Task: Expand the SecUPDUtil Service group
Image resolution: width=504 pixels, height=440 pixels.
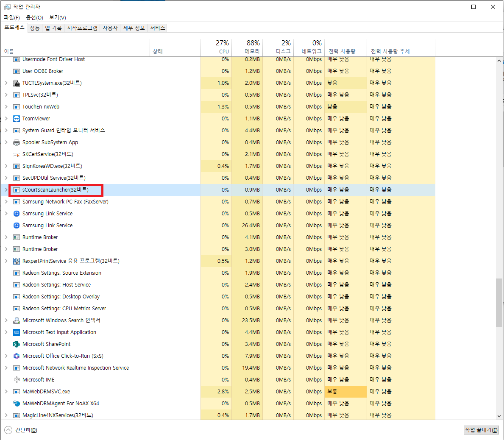Action: pyautogui.click(x=6, y=178)
